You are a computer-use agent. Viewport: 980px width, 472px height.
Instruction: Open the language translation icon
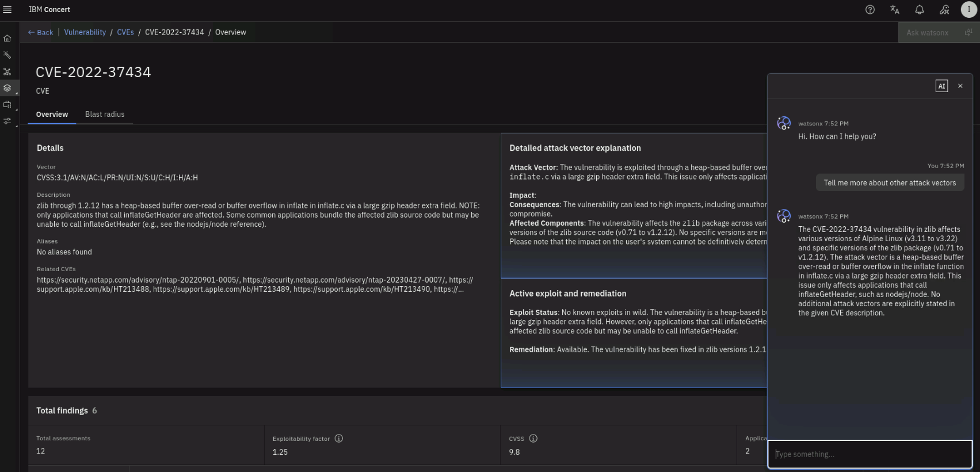coord(894,10)
